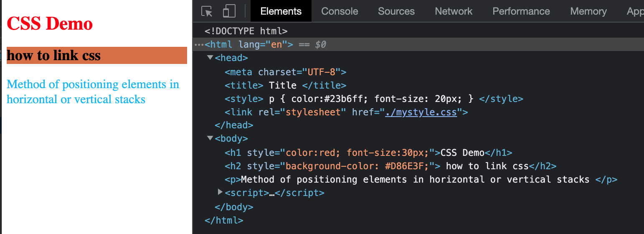Click the $0 console reference label
Viewport: 644px width, 234px height.
coord(320,44)
